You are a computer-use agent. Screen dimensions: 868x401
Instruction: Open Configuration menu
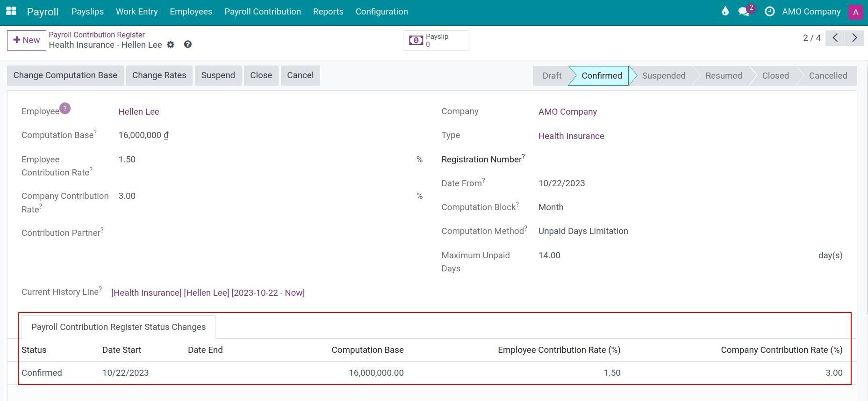(381, 12)
